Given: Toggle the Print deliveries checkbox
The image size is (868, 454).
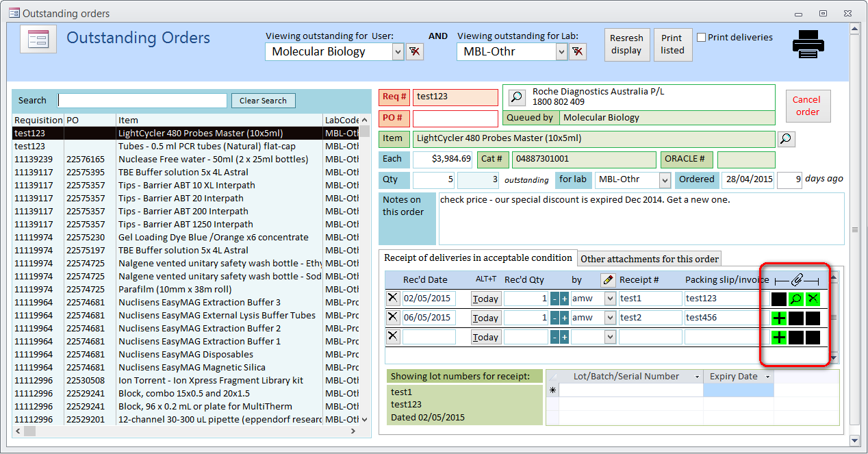Looking at the screenshot, I should pos(701,38).
